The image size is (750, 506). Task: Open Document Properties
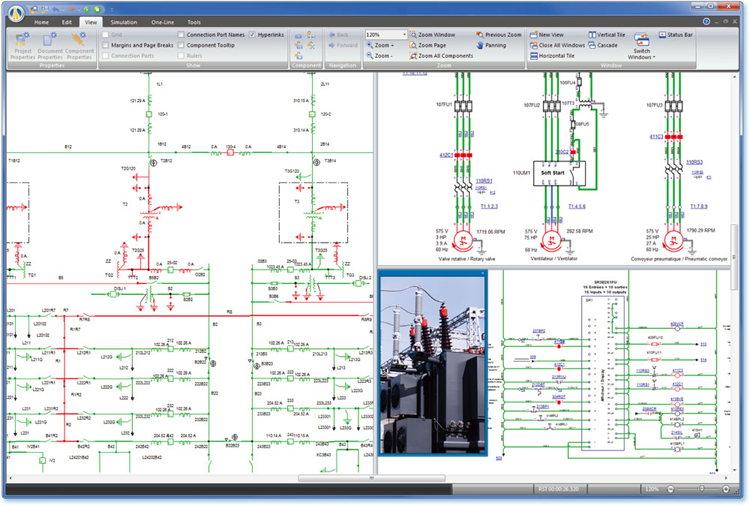[50, 46]
